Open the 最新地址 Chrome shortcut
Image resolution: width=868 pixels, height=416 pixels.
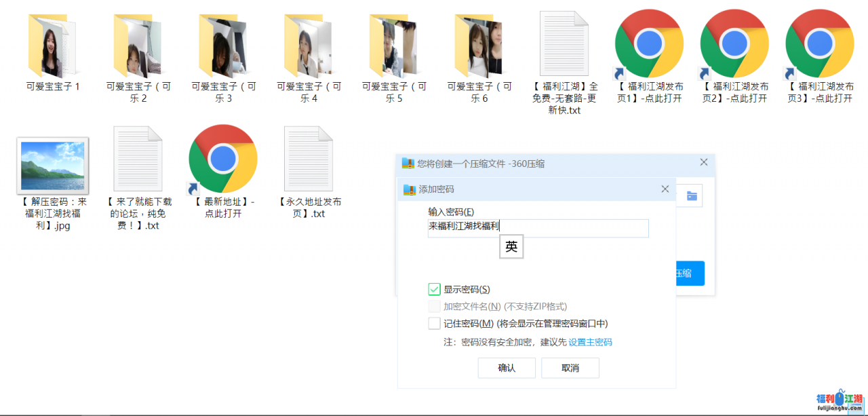[x=223, y=159]
